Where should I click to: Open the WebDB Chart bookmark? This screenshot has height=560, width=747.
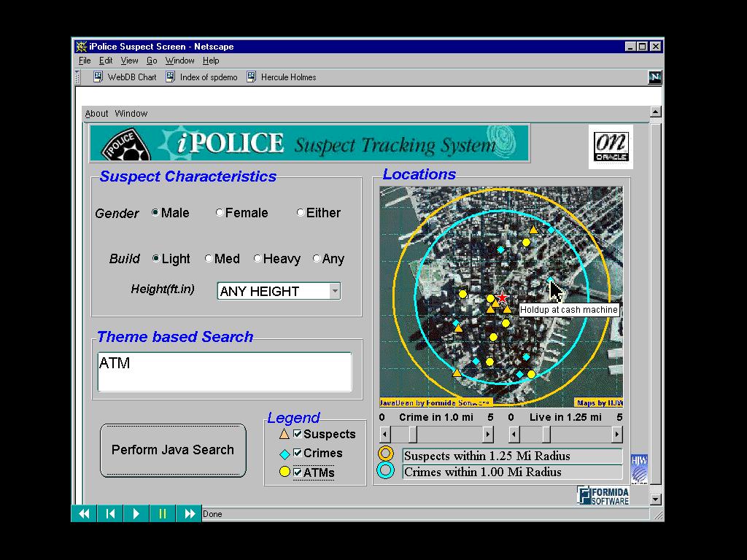(x=125, y=77)
